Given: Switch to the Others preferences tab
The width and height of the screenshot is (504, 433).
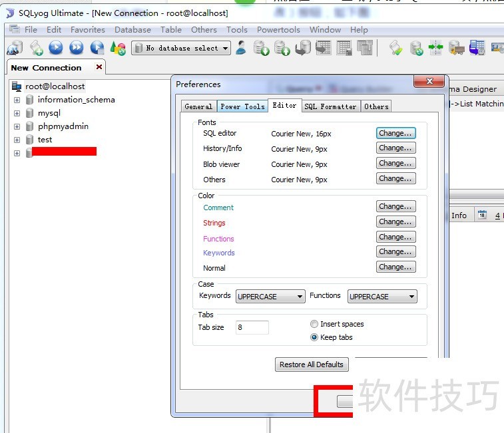Looking at the screenshot, I should (x=376, y=106).
